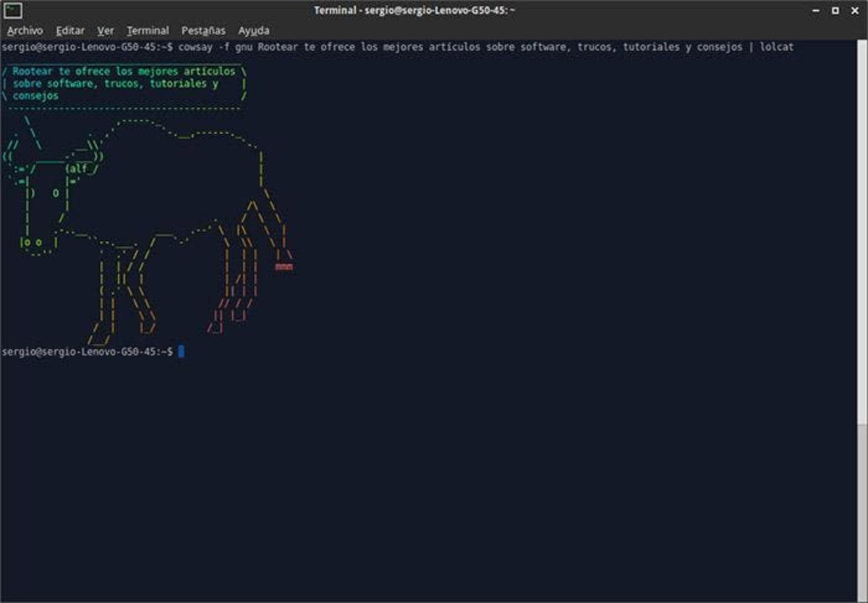Click the blue cursor at the prompt
Viewport: 868px width, 603px height.
(182, 351)
